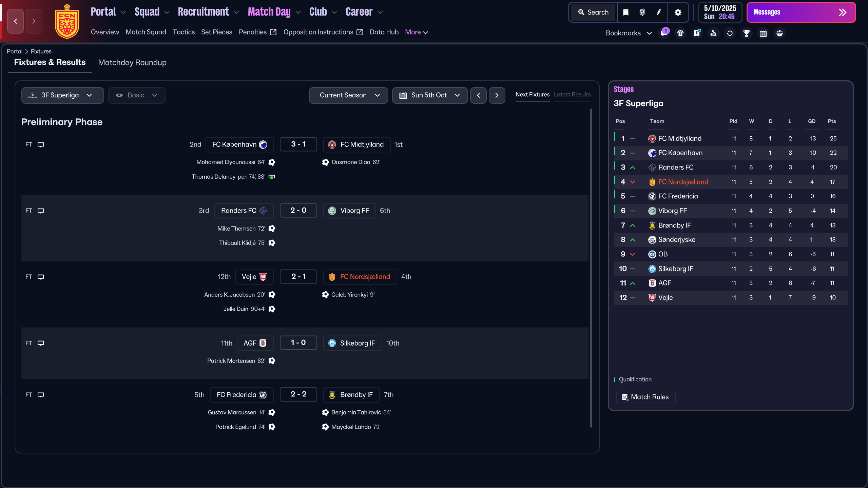The width and height of the screenshot is (868, 488).
Task: Open the 3F Superliga competition dropdown
Action: coord(62,95)
